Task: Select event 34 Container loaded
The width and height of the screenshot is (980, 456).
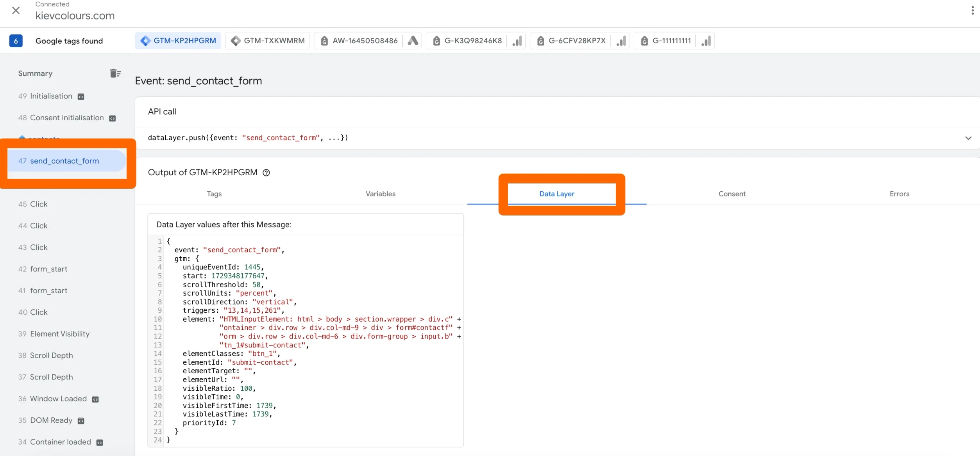Action: click(x=54, y=442)
